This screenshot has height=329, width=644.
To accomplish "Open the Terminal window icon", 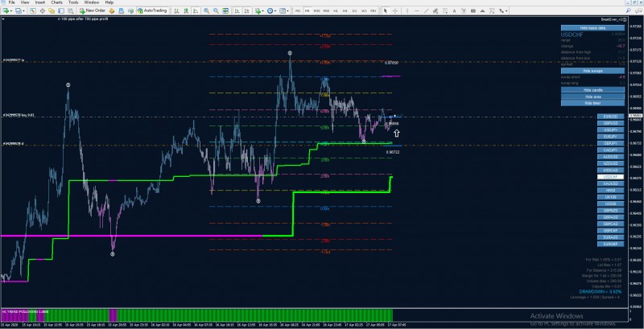I will coord(61,10).
